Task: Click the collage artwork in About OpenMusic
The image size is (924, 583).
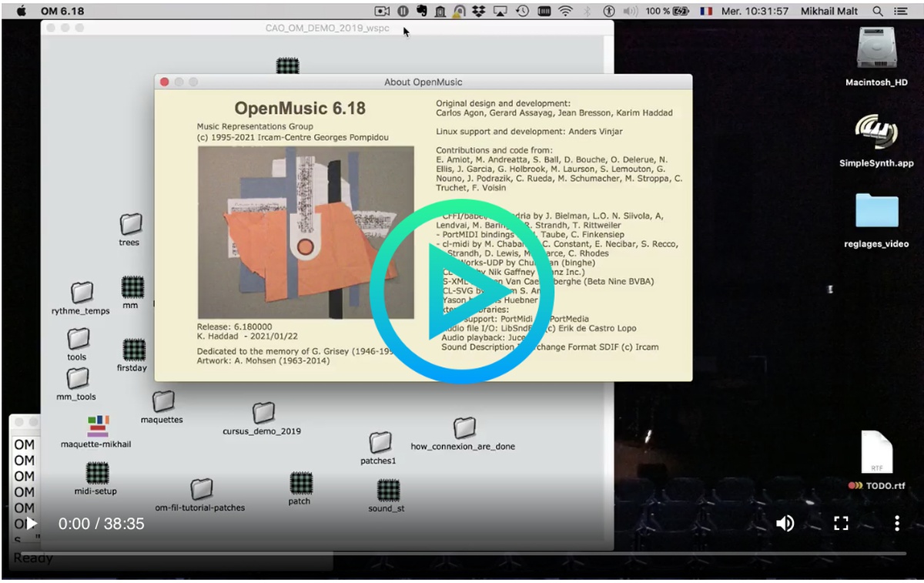Action: click(306, 233)
